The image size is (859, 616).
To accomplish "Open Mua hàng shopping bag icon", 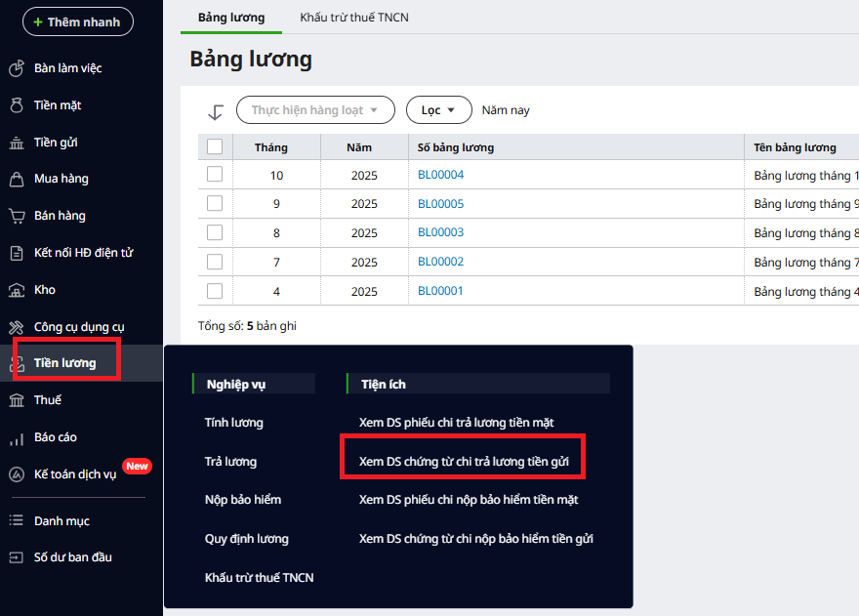I will [16, 179].
